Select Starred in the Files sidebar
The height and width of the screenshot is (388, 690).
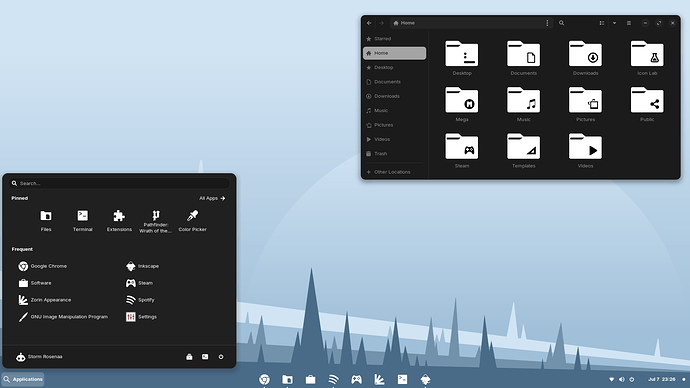[x=394, y=39]
